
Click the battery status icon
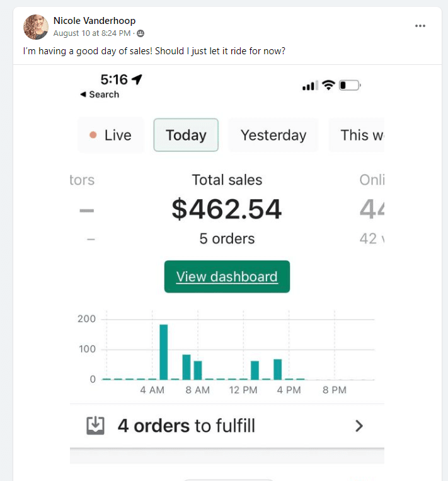[350, 85]
